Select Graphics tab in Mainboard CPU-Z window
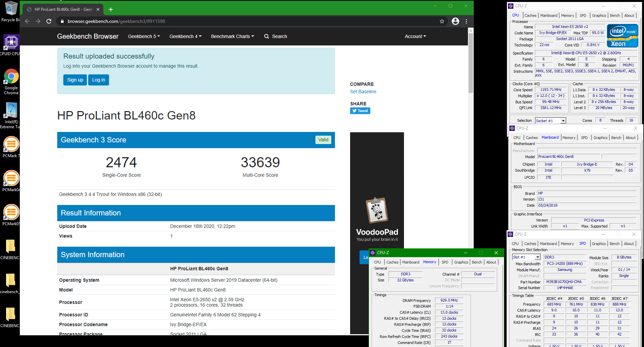 click(601, 138)
